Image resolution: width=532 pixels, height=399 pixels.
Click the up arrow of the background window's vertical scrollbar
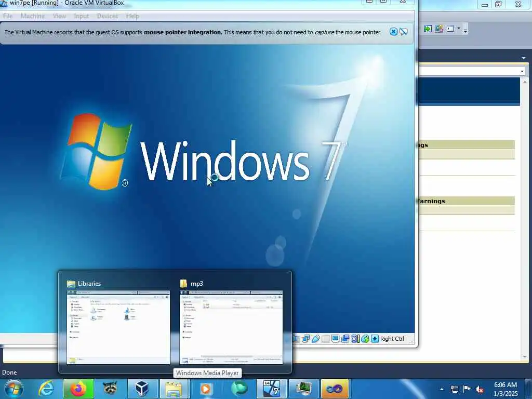click(525, 82)
